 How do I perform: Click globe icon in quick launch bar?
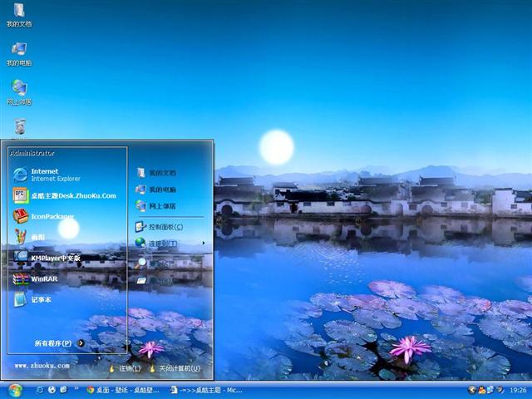pos(52,390)
